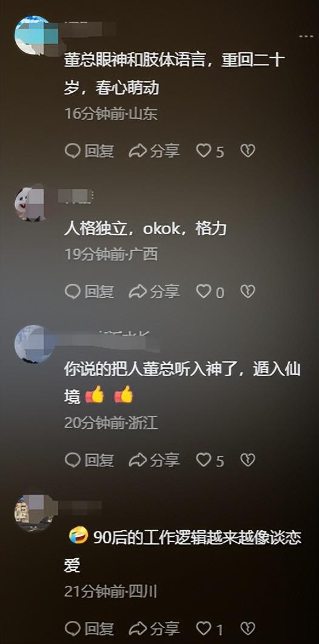
Task: Reply to the Shandong comment
Action: [89, 151]
